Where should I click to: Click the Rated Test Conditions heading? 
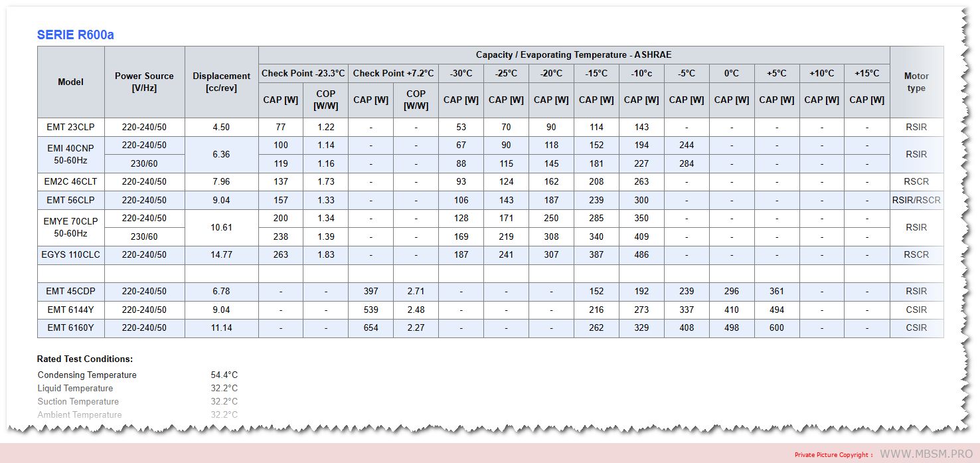point(85,359)
